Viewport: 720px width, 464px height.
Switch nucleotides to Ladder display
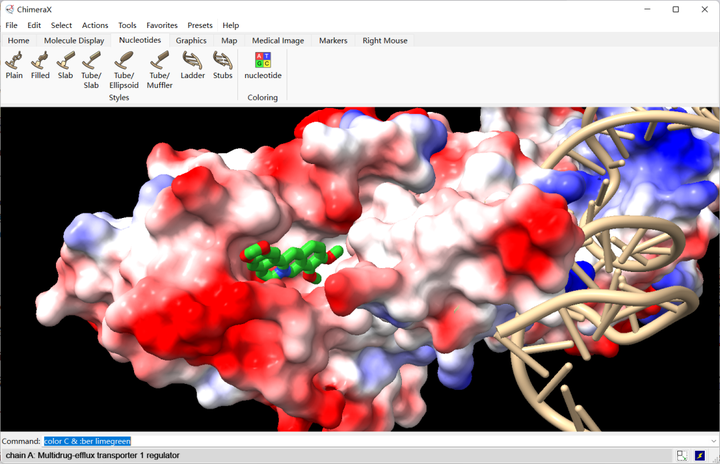pyautogui.click(x=192, y=65)
